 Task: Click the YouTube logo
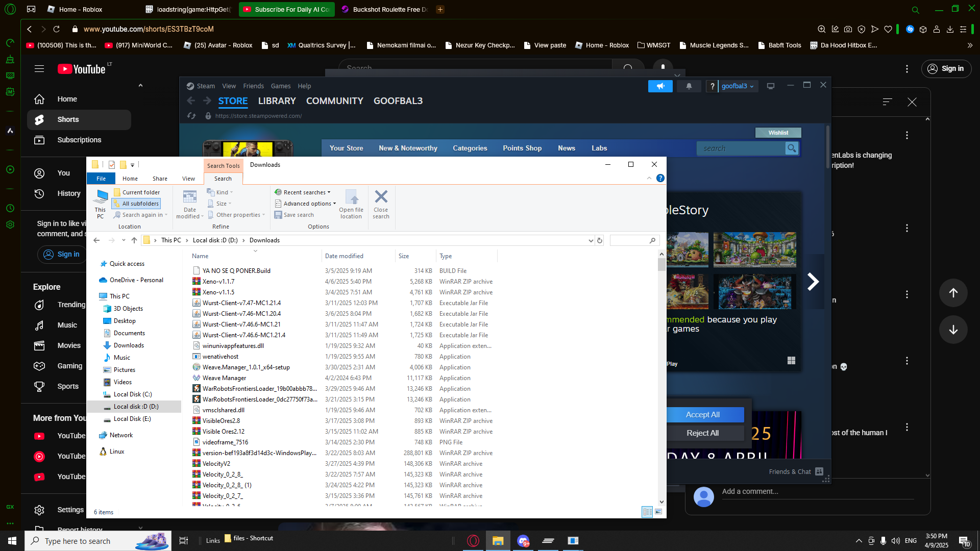pyautogui.click(x=82, y=69)
